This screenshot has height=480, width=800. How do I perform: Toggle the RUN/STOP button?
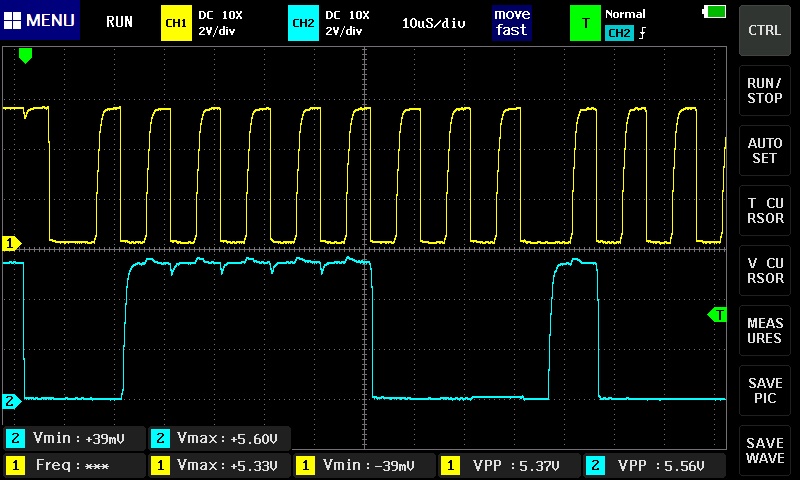[764, 91]
